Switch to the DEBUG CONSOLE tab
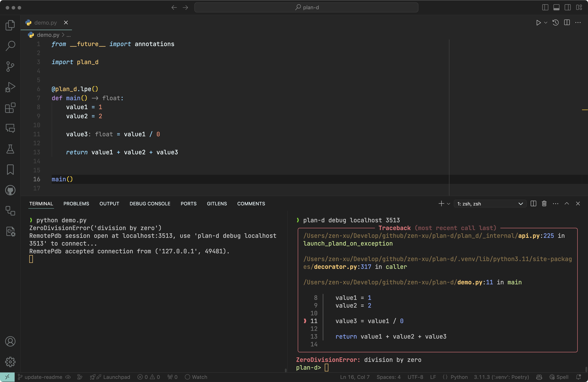This screenshot has width=588, height=382. point(150,204)
